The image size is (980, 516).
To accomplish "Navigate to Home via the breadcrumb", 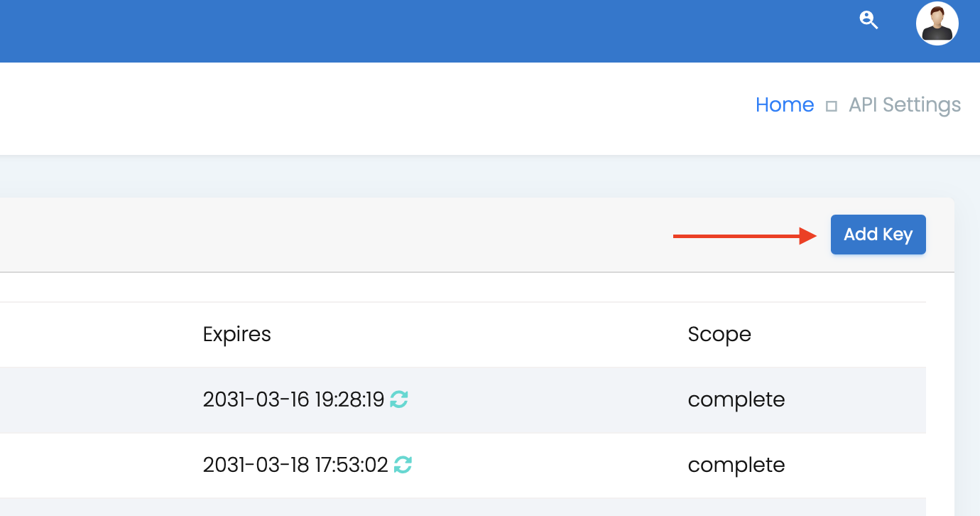I will tap(785, 104).
